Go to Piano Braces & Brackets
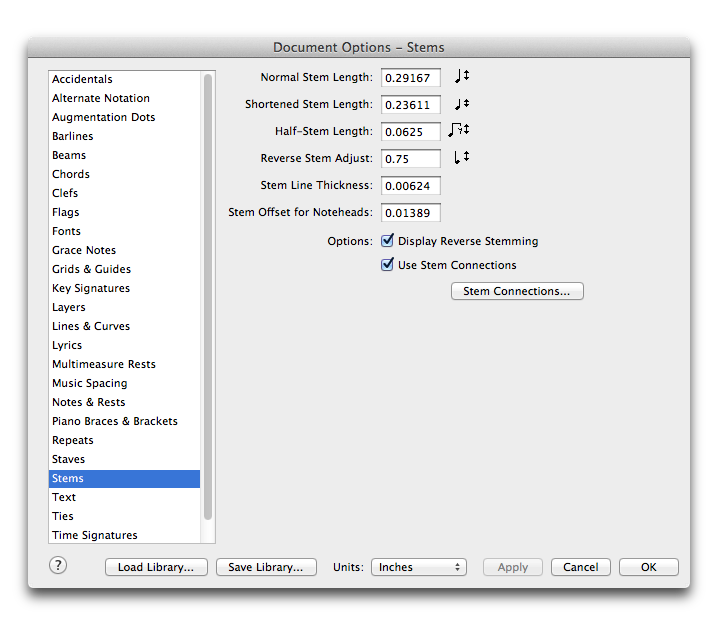718x624 pixels. (x=124, y=421)
